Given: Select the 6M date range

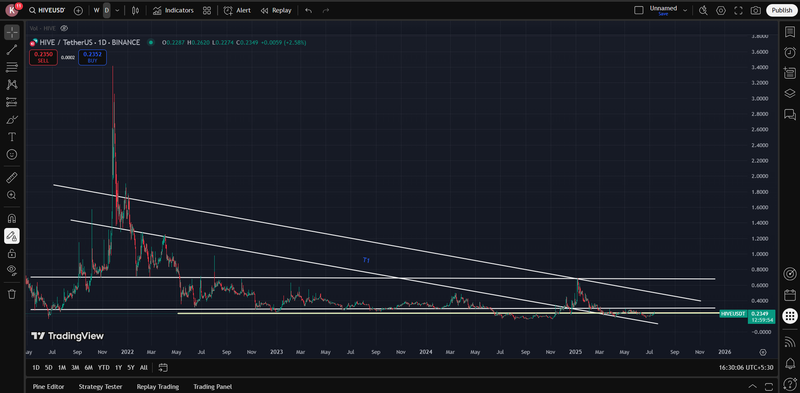Looking at the screenshot, I should click(x=89, y=367).
